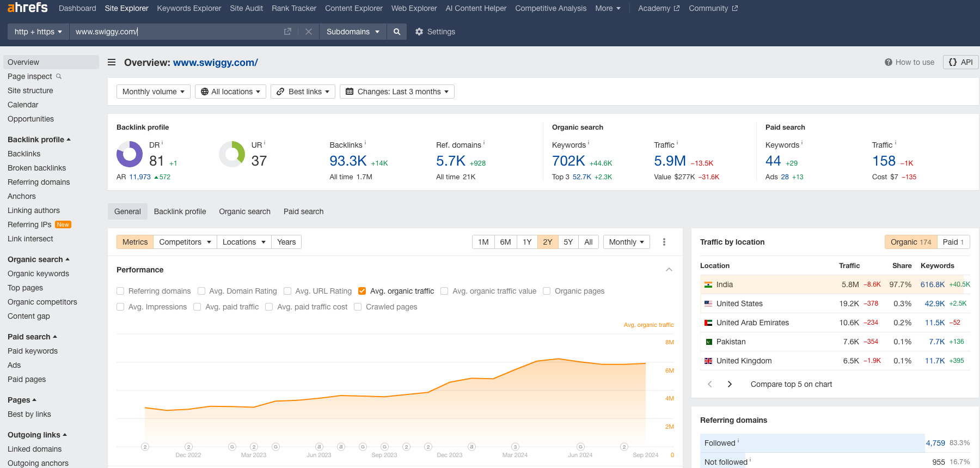Image resolution: width=980 pixels, height=468 pixels.
Task: Click the API button
Action: (x=960, y=62)
